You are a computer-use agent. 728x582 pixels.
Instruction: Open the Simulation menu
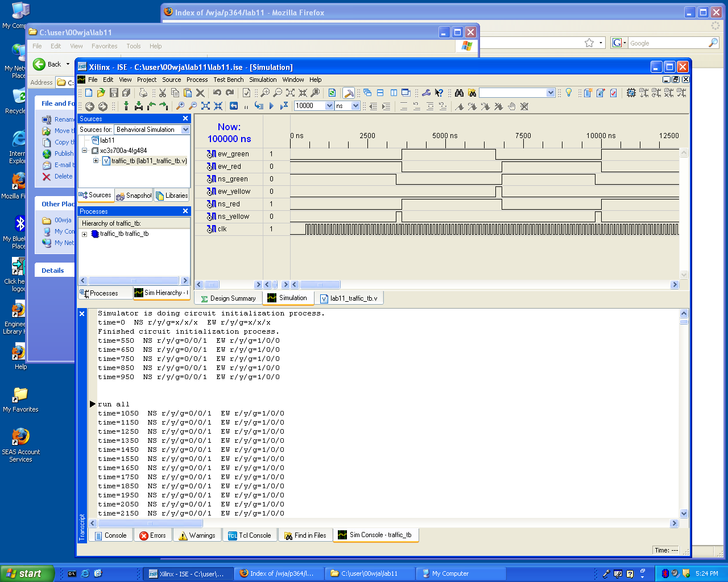263,80
